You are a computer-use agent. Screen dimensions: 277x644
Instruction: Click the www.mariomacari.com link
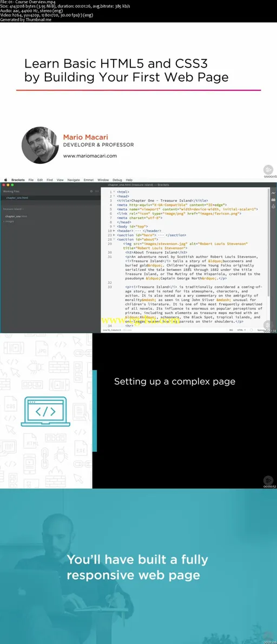90,156
